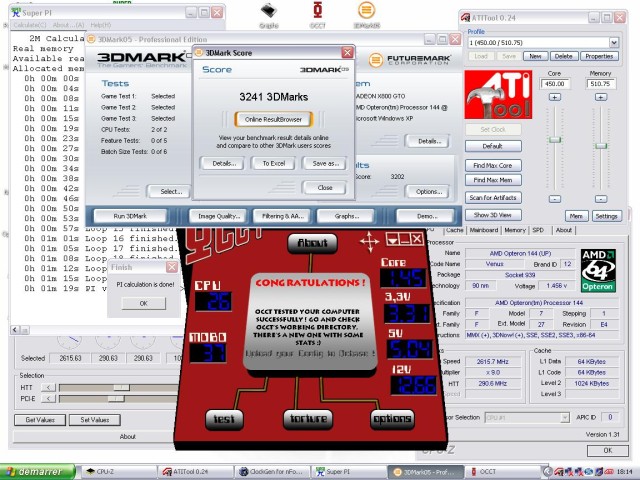
Task: Decrease Memory clock with minus button
Action: tap(600, 199)
